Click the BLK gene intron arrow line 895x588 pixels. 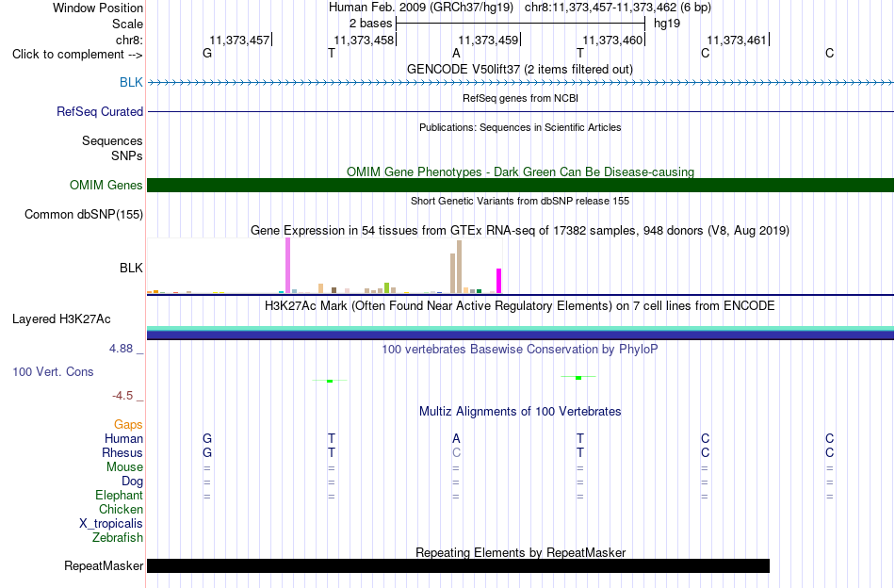pos(520,83)
